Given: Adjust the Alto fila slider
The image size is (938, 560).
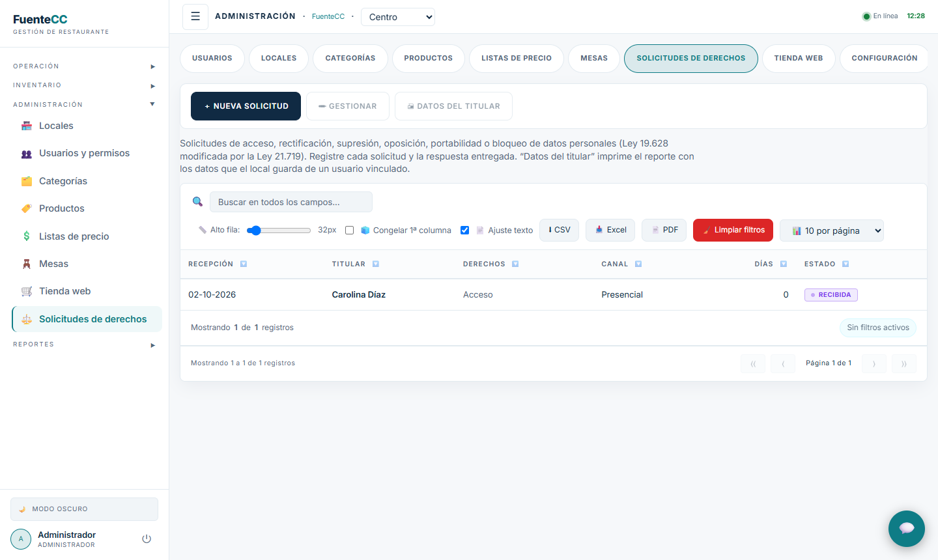Looking at the screenshot, I should 279,231.
